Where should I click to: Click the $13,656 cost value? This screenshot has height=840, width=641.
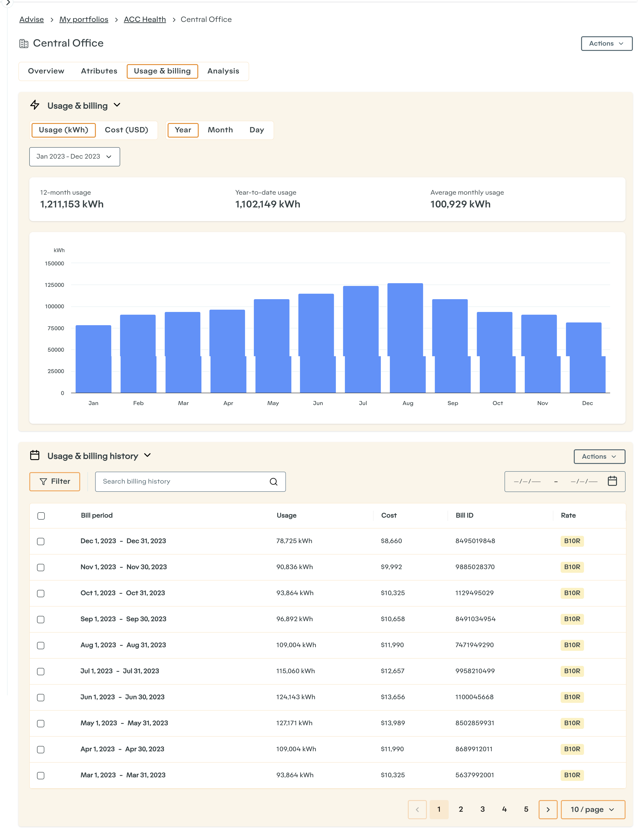393,697
